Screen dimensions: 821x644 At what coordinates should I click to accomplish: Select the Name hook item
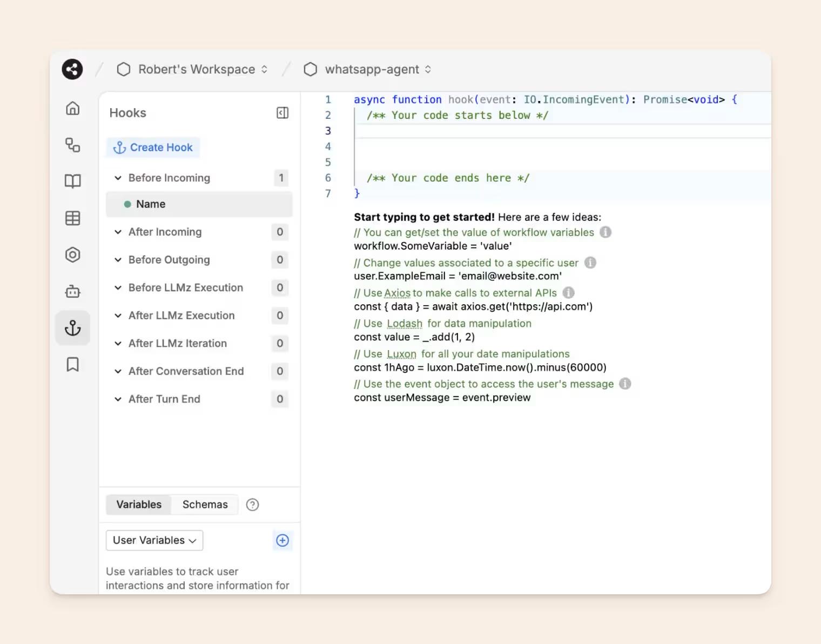tap(199, 204)
